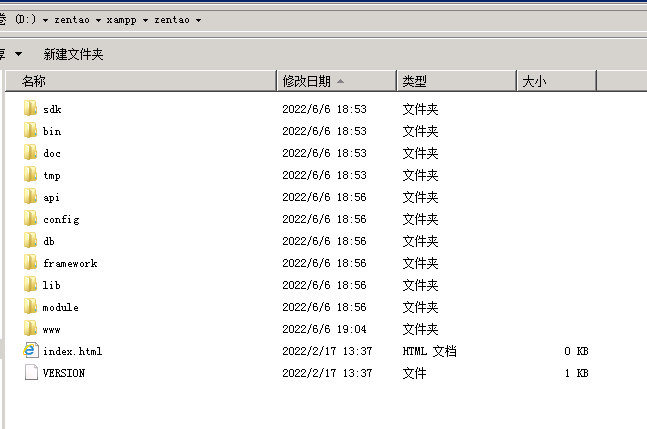Viewport: 647px width, 429px height.
Task: Click the 新建文件夹 button
Action: (73, 54)
